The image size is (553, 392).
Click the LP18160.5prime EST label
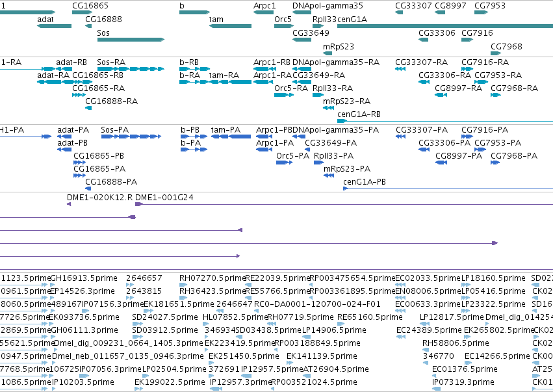pyautogui.click(x=493, y=278)
